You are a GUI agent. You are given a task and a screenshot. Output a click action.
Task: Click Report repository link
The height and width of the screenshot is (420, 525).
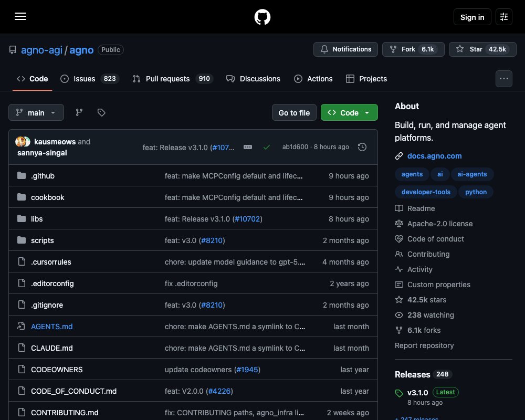[x=424, y=345]
